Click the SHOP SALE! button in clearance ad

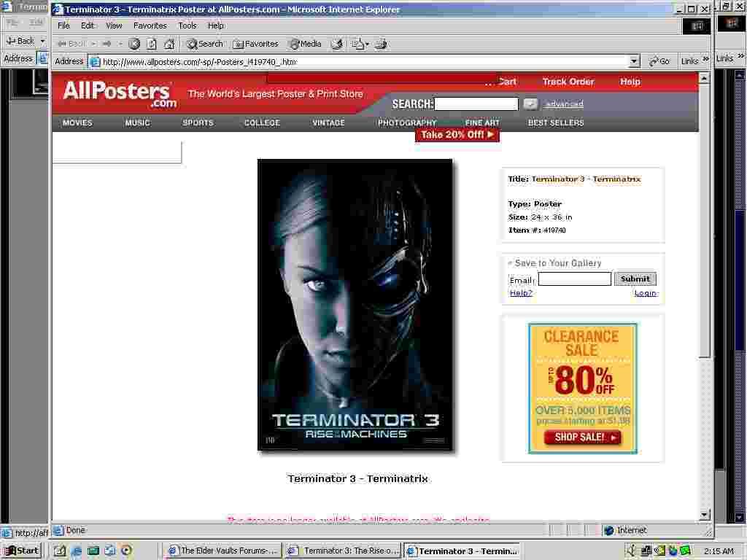coord(582,437)
